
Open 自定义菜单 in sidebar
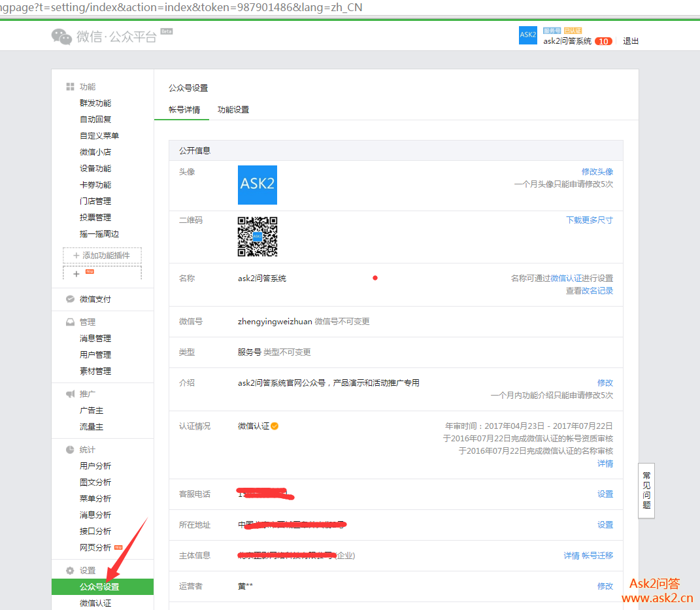(99, 136)
